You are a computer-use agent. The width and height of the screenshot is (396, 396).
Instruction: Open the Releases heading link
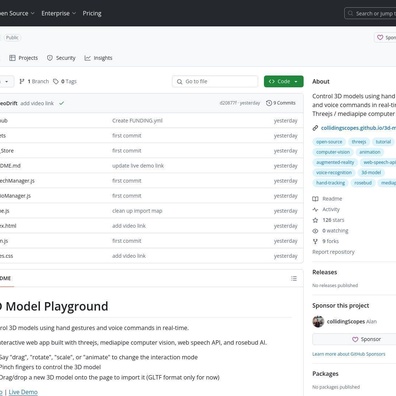325,272
